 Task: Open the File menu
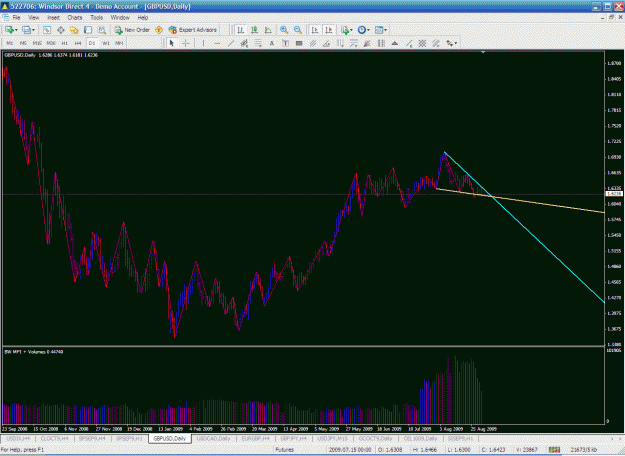tap(16, 18)
